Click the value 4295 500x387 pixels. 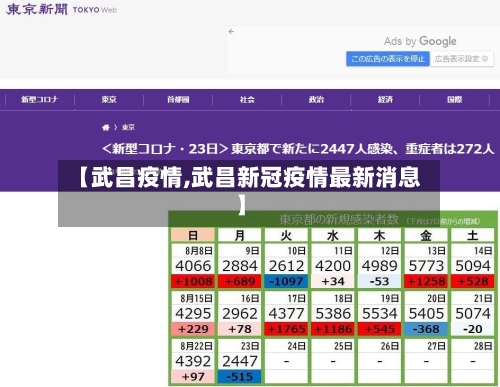tap(193, 314)
